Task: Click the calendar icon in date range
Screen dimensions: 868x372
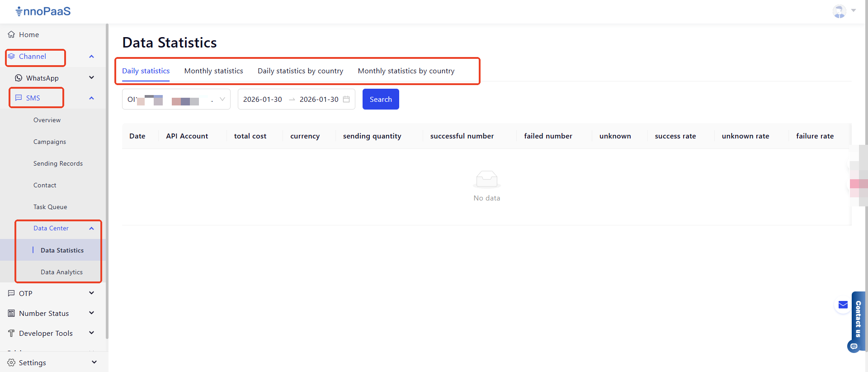Action: point(346,99)
